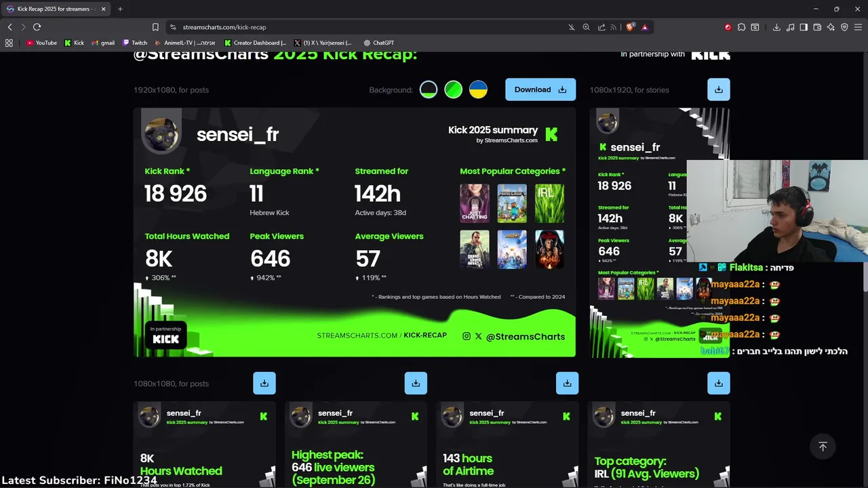Open the zoom magnifier in address bar
This screenshot has height=488, width=868.
click(586, 27)
